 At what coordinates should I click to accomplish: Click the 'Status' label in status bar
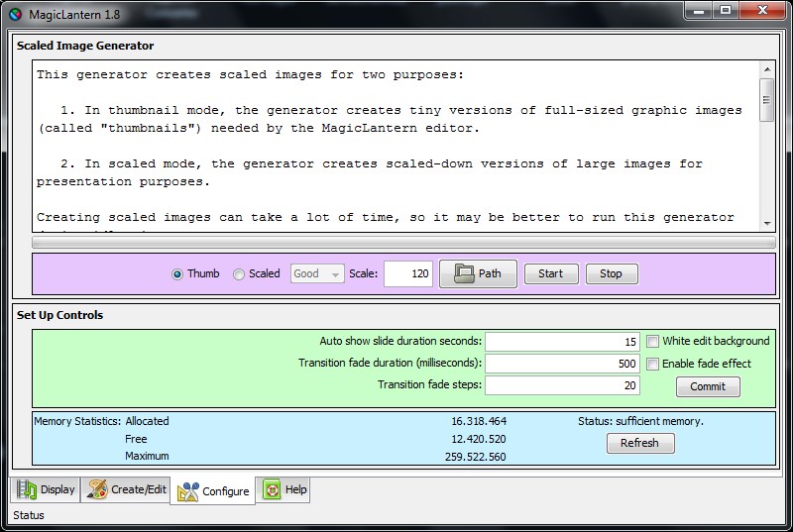[x=29, y=515]
